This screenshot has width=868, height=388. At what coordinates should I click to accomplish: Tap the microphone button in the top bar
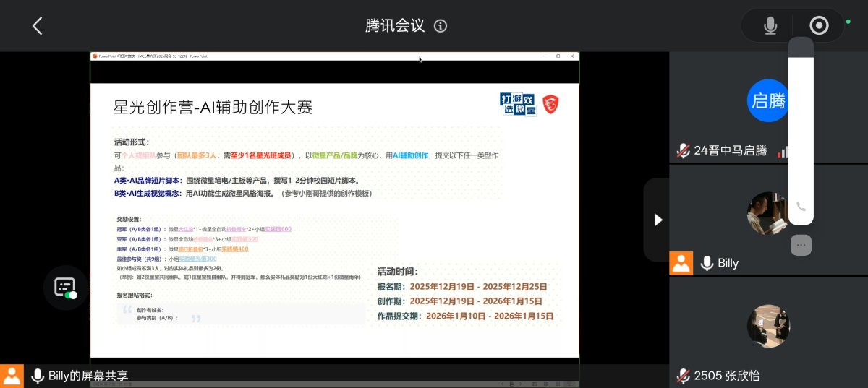coord(771,26)
